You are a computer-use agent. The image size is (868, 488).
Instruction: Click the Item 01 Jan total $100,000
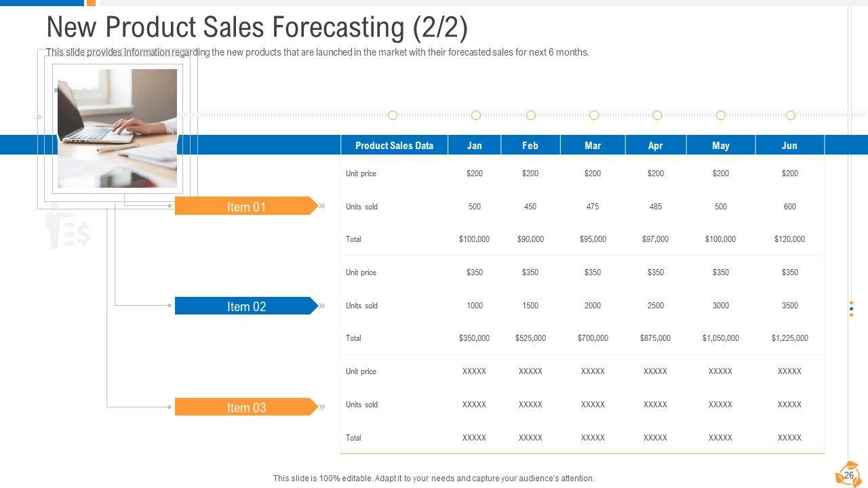474,239
